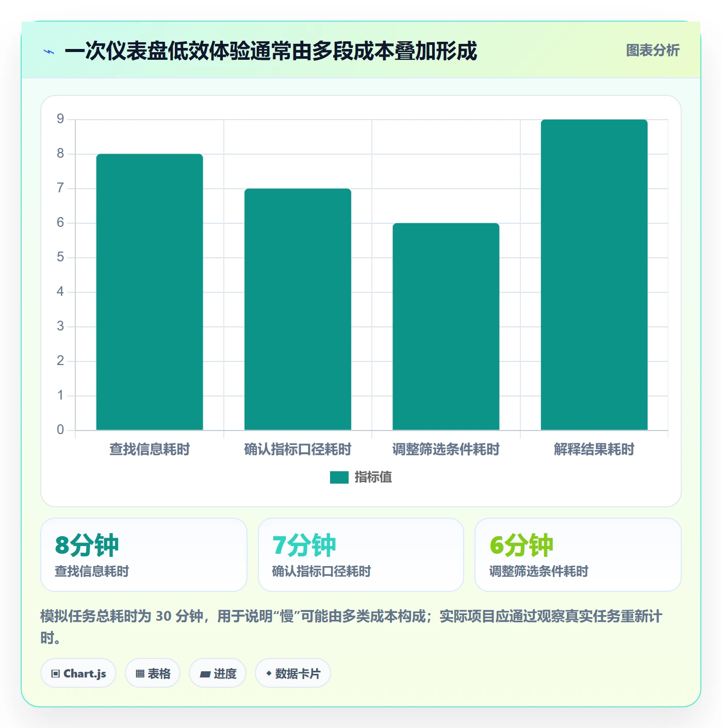Click the 查找信息耗时 bar in the chart

[150, 292]
